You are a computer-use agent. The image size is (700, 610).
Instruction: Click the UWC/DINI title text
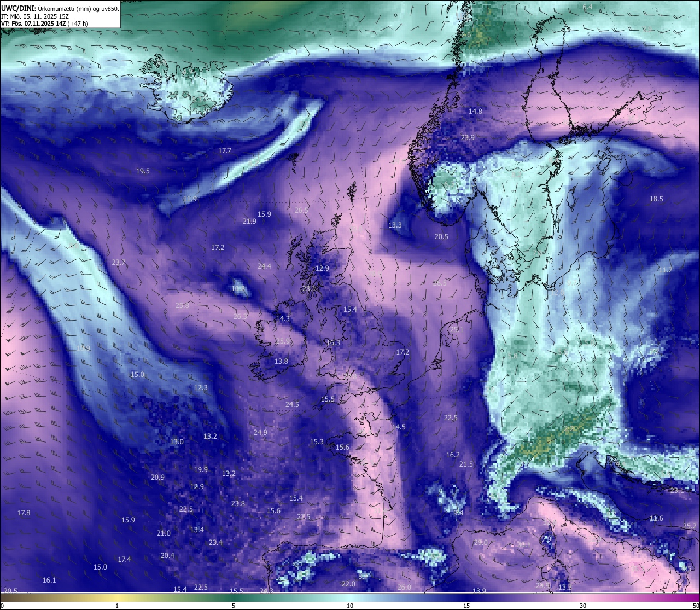[60, 9]
